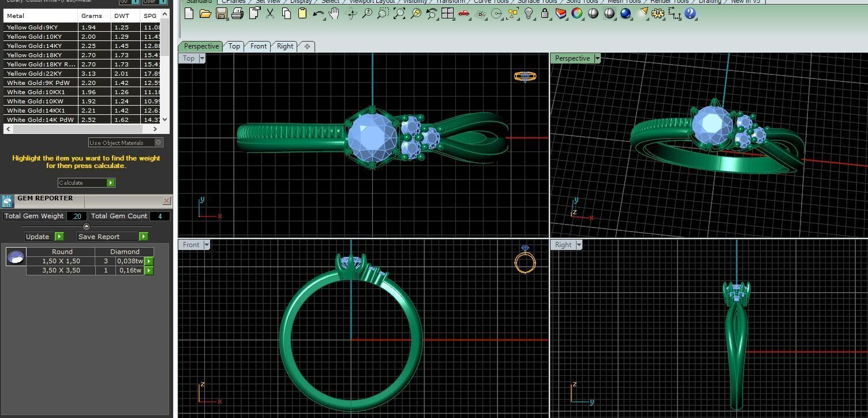Image resolution: width=868 pixels, height=418 pixels.
Task: Click the Update button
Action: pyautogui.click(x=44, y=236)
